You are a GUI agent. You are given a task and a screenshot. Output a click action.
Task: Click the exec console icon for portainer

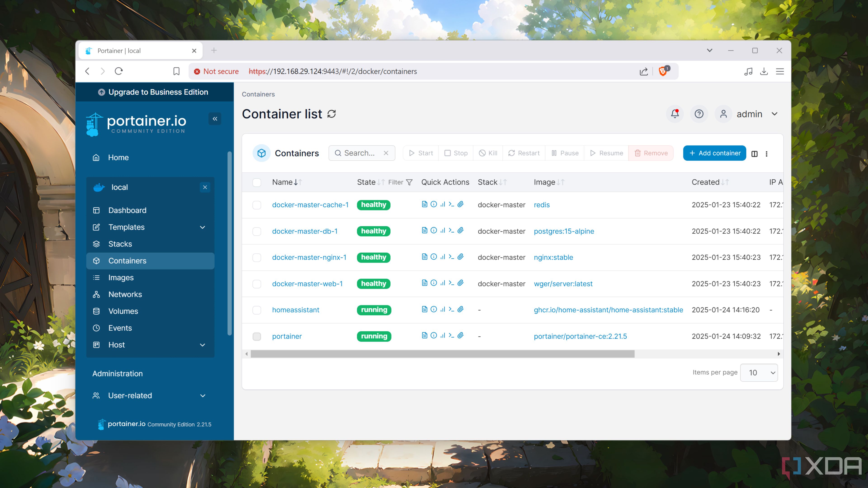click(x=451, y=336)
